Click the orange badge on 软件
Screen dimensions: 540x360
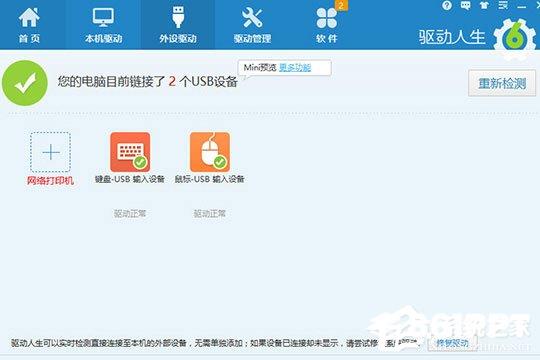(341, 5)
